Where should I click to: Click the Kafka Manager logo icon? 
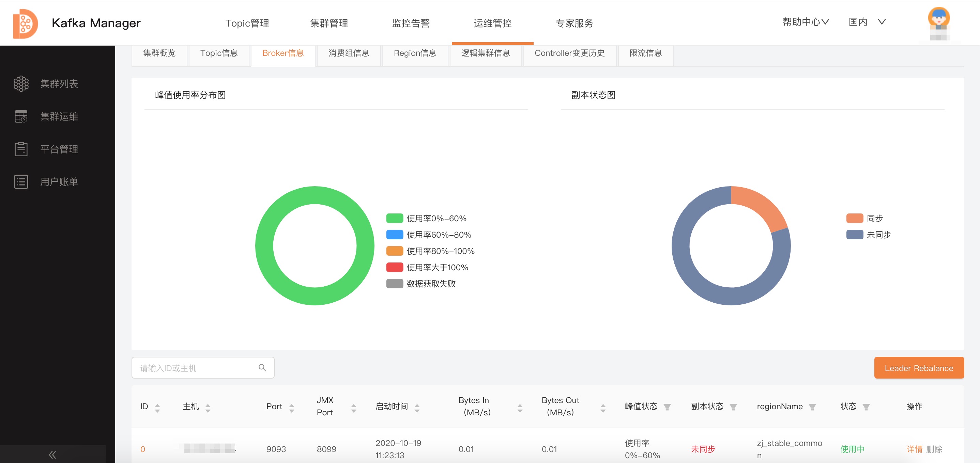(25, 23)
